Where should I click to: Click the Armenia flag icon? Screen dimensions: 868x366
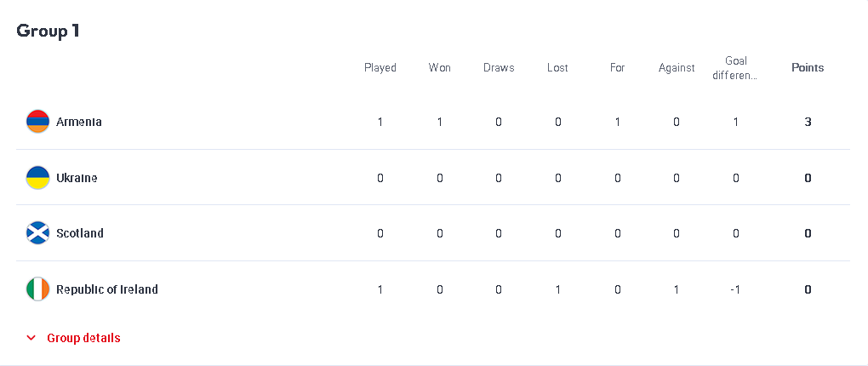click(x=37, y=122)
